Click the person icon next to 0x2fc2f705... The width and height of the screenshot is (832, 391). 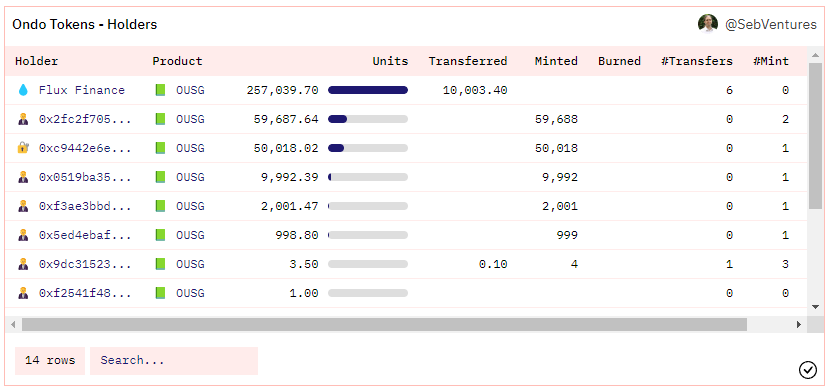[23, 119]
